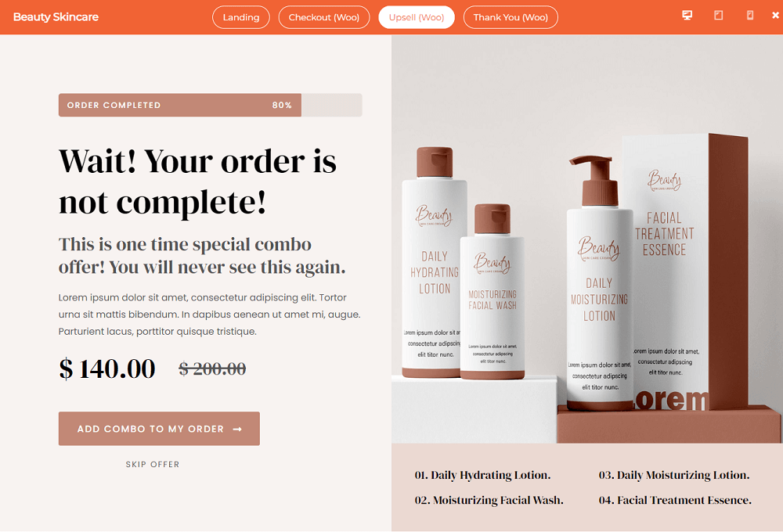
Task: Click Add Combo To My Order button
Action: pyautogui.click(x=159, y=428)
